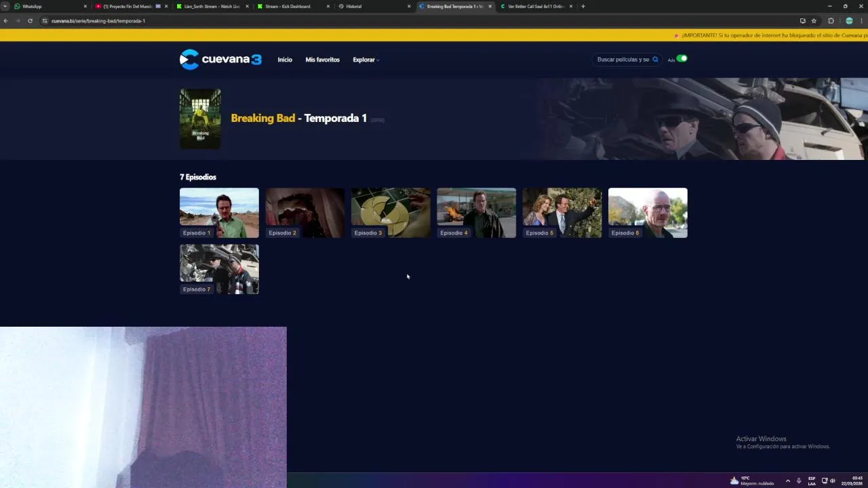Screen dimensions: 868x488
Task: Open the network status tray icon
Action: [x=825, y=481]
